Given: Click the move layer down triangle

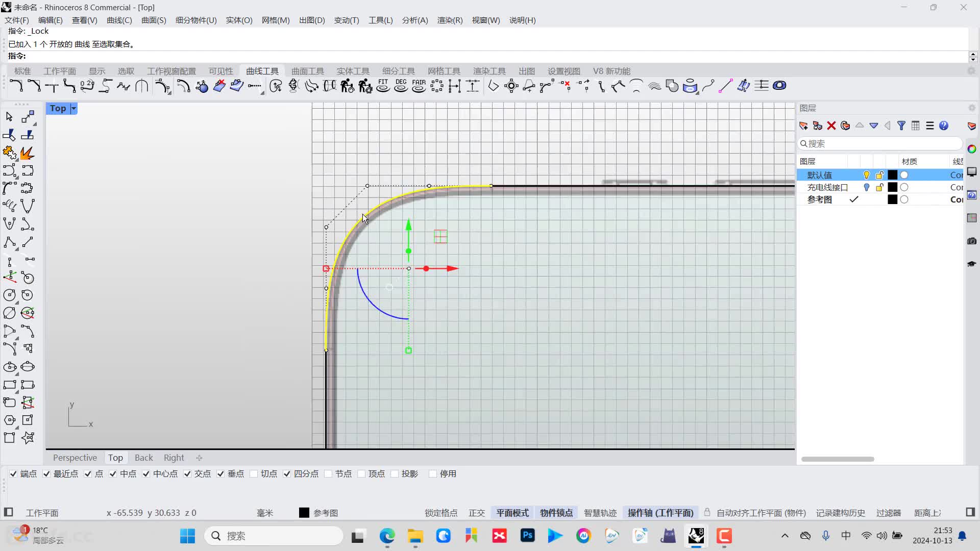Looking at the screenshot, I should coord(874,126).
